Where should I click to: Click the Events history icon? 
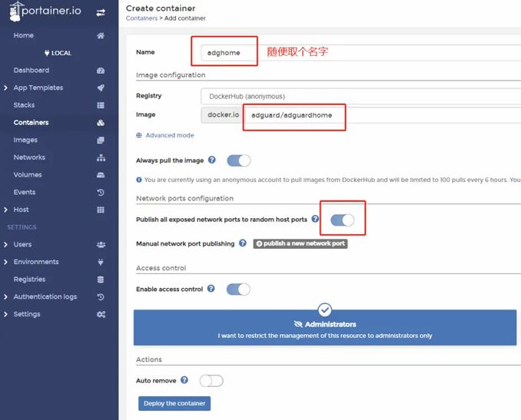(x=101, y=192)
